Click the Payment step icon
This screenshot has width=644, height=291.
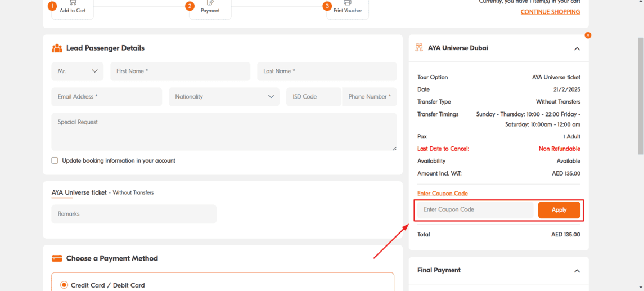pyautogui.click(x=210, y=2)
